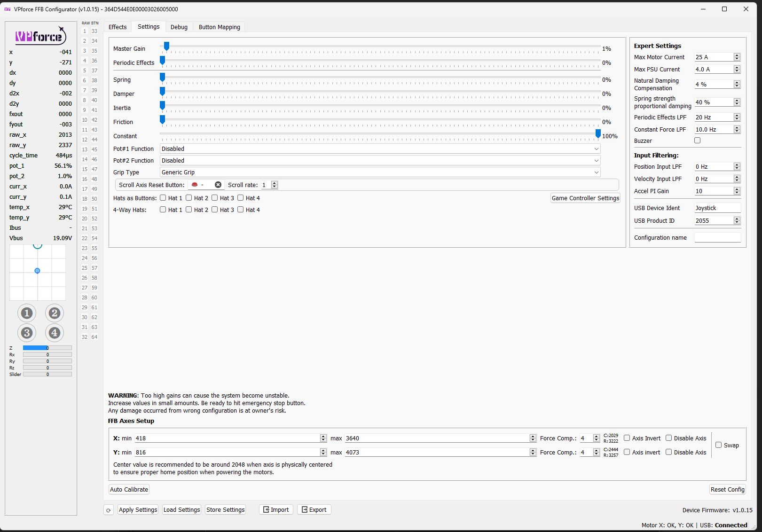Toggle the Swap axes checkbox
The height and width of the screenshot is (532, 762).
[x=719, y=445]
